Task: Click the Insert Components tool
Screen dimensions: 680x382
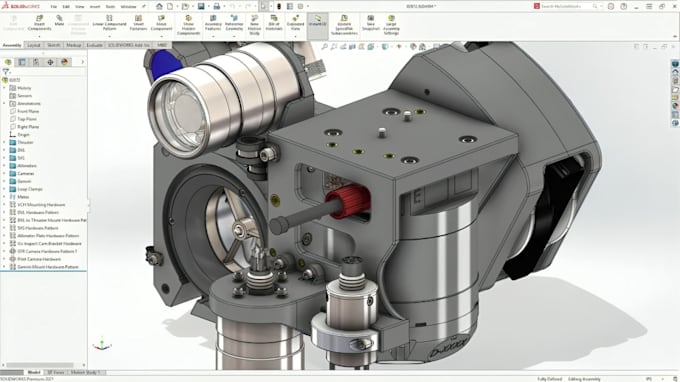Action: (x=39, y=23)
